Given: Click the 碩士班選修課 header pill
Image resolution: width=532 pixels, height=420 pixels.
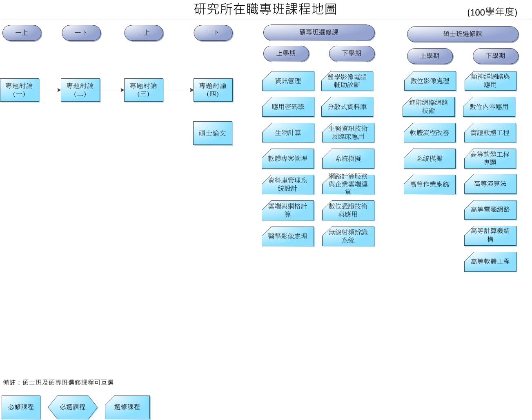Looking at the screenshot, I should click(462, 34).
